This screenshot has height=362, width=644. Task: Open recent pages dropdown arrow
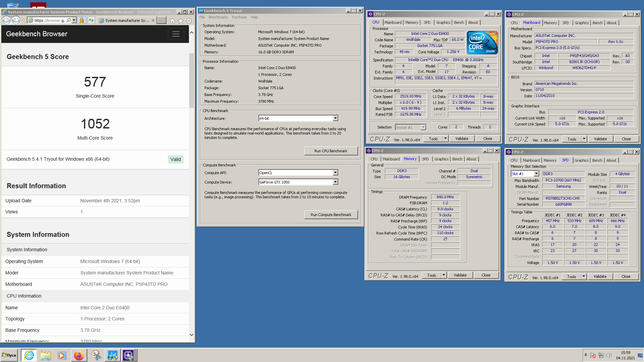(23, 20)
